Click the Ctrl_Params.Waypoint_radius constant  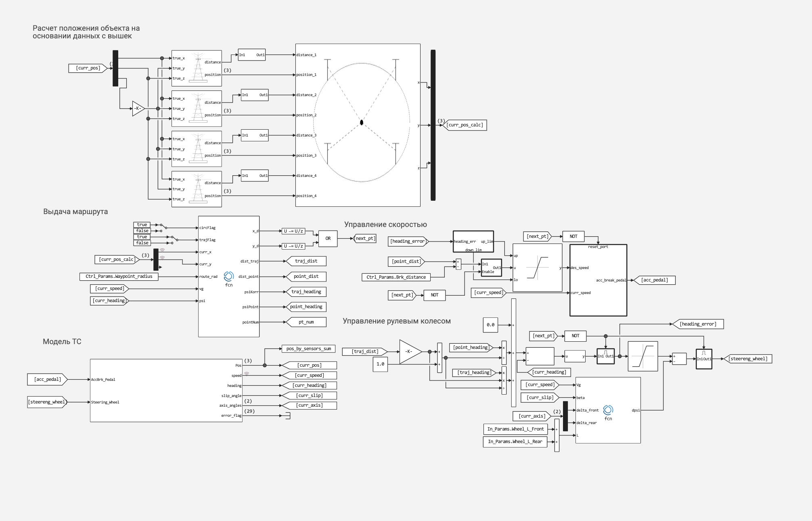pyautogui.click(x=119, y=276)
